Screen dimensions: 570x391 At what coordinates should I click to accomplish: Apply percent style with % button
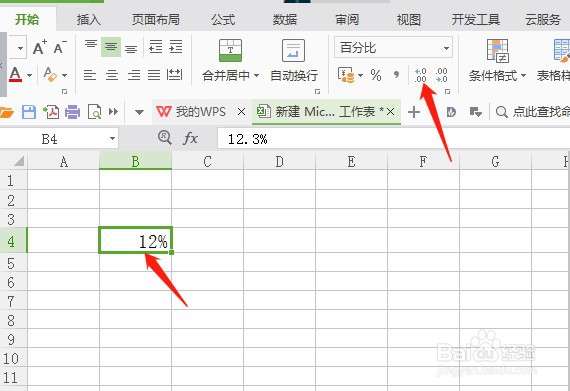tap(376, 75)
